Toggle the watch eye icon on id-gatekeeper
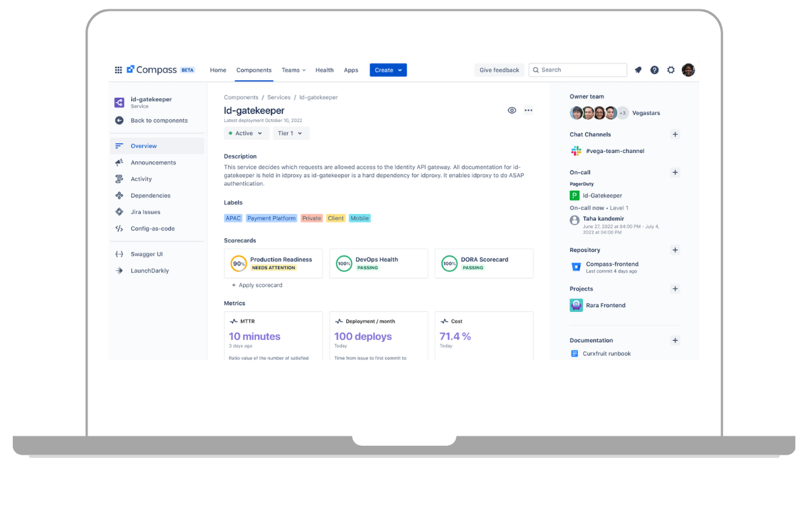Image resolution: width=808 pixels, height=532 pixels. click(512, 110)
